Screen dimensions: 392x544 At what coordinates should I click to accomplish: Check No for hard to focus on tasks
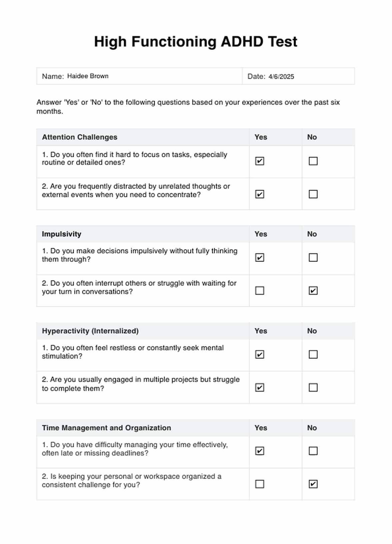(x=313, y=161)
